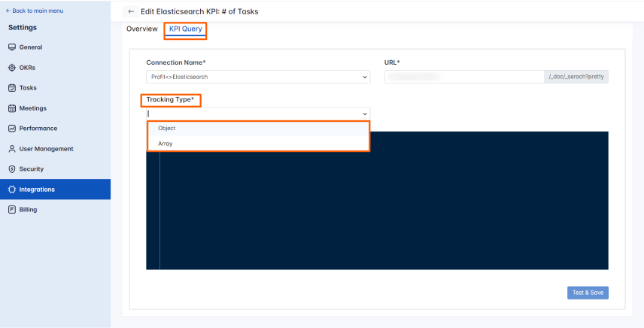The image size is (644, 328).
Task: Click the Edit Elasticsearch KPI page title
Action: [199, 11]
